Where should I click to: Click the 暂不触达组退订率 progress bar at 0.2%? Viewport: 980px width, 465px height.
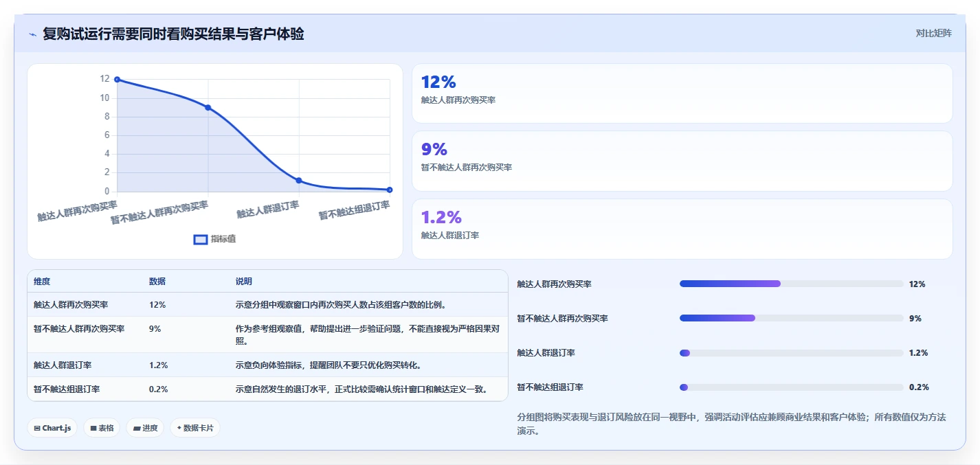point(791,387)
